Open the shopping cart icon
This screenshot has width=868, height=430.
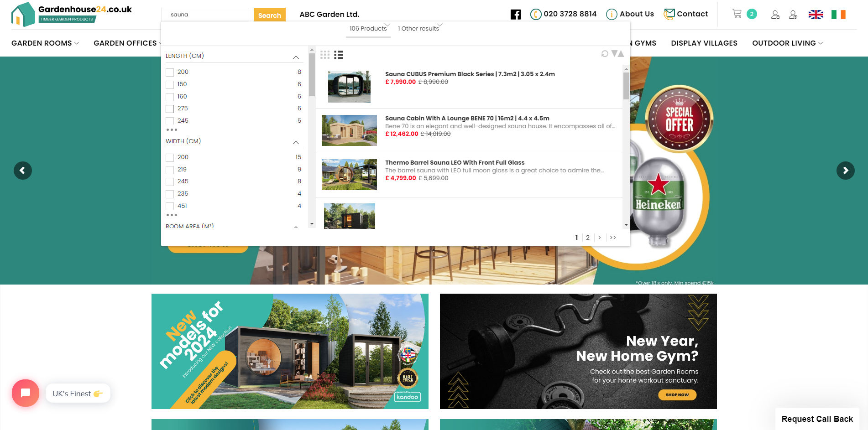(737, 14)
